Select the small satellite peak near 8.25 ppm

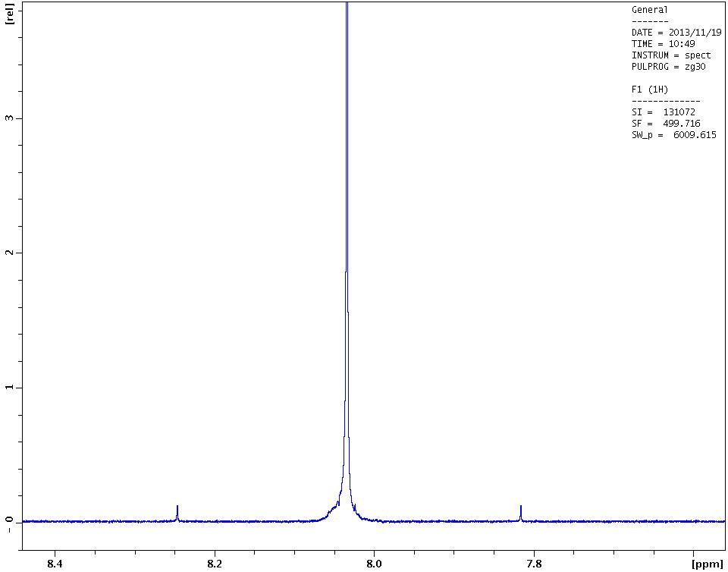177,513
